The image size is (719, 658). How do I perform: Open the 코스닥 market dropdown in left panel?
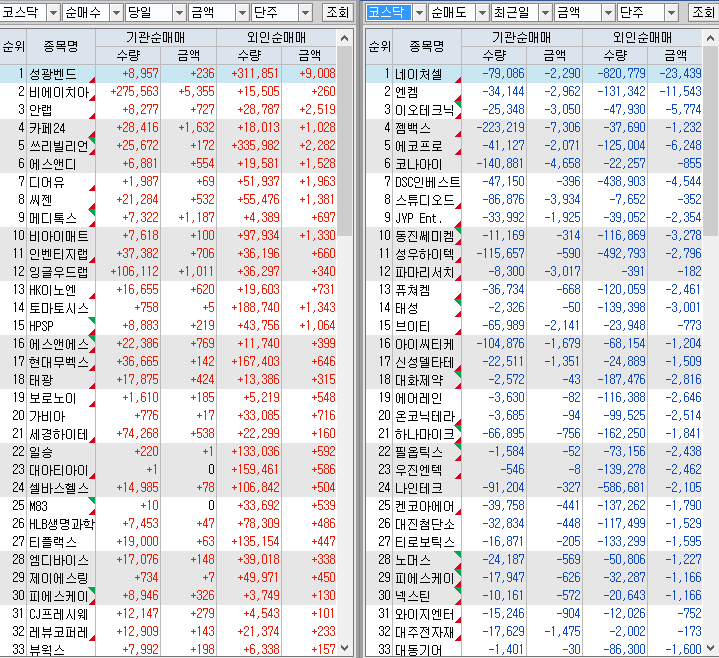54,12
